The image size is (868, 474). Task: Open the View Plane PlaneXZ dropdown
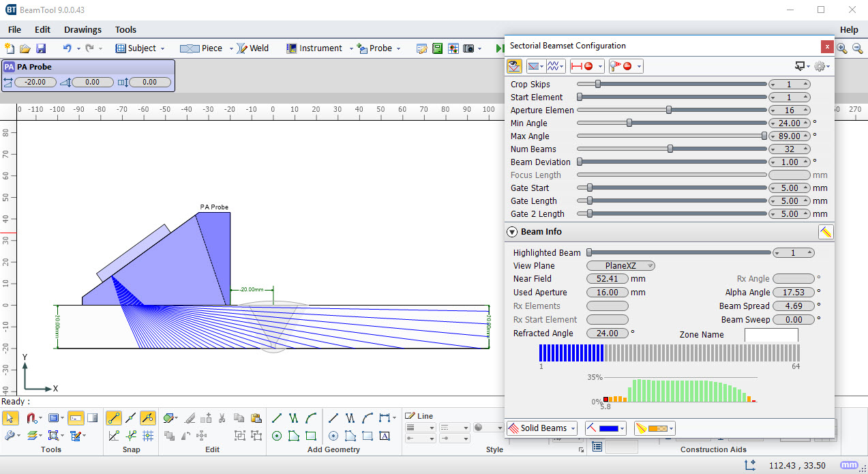click(620, 266)
